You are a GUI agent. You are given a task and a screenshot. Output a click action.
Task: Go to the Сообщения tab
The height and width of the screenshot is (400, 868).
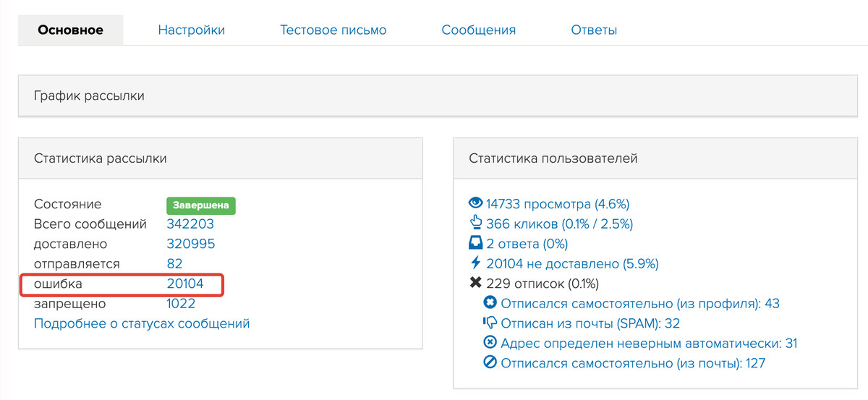(x=479, y=30)
